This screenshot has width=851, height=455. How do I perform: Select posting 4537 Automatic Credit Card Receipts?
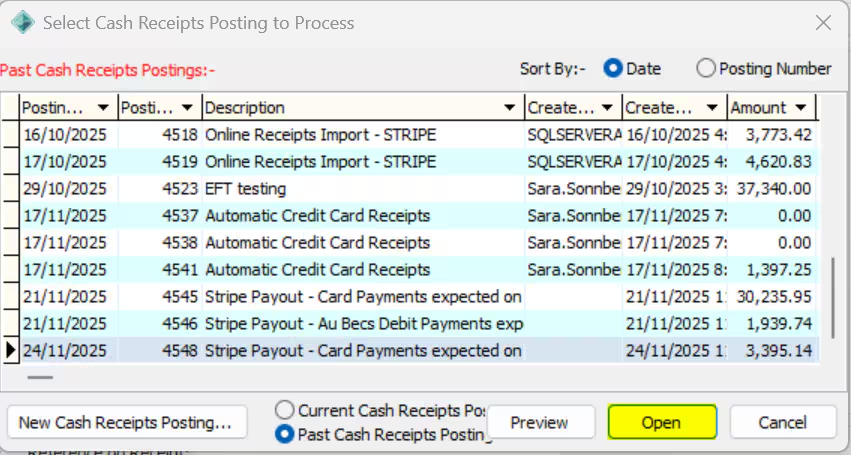click(363, 216)
